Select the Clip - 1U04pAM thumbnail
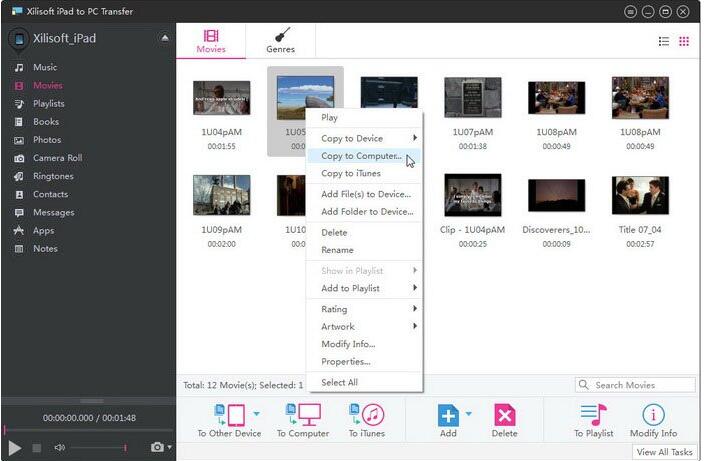Viewport: 704px width, 461px height. (x=473, y=195)
